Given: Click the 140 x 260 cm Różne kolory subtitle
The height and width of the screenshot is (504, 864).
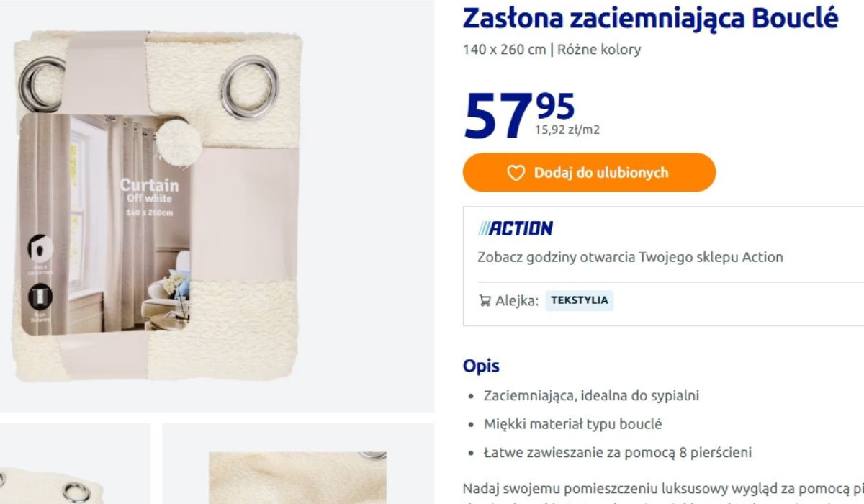Looking at the screenshot, I should point(552,50).
